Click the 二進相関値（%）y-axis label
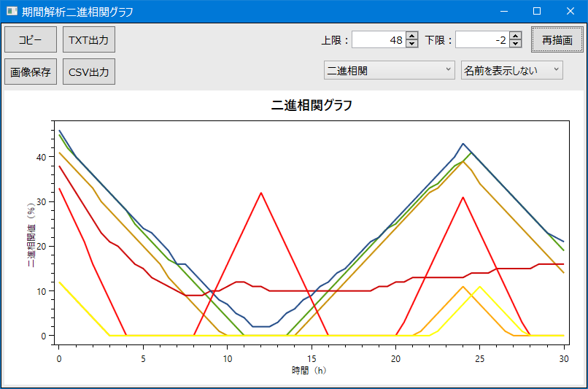Screen dimensions: 588x389 (x=31, y=235)
